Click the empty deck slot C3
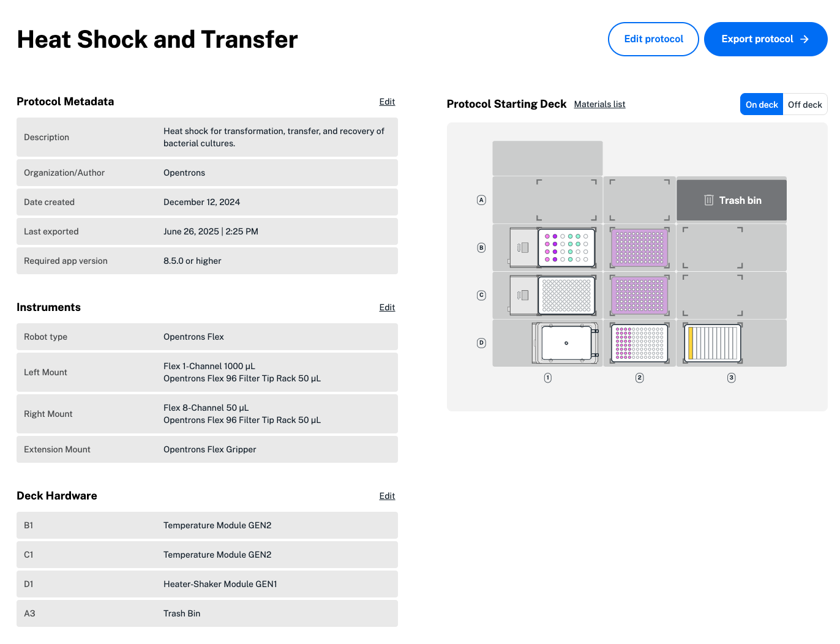The image size is (840, 644). 713,296
